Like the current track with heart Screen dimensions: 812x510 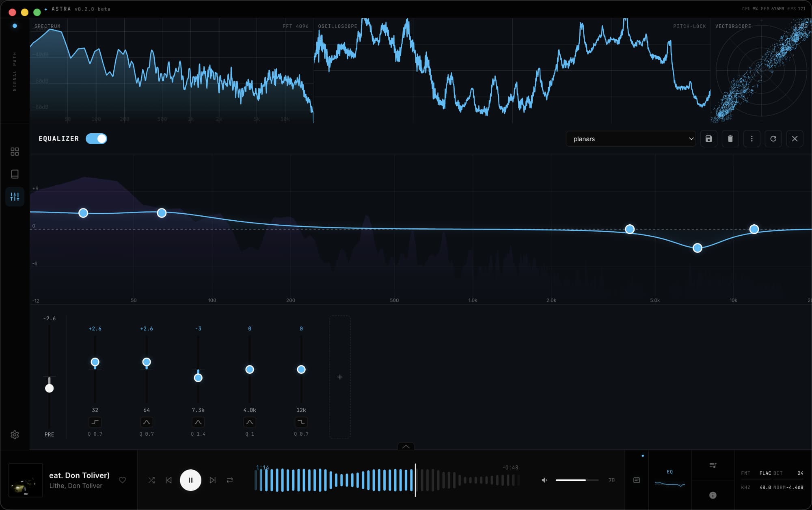[122, 480]
